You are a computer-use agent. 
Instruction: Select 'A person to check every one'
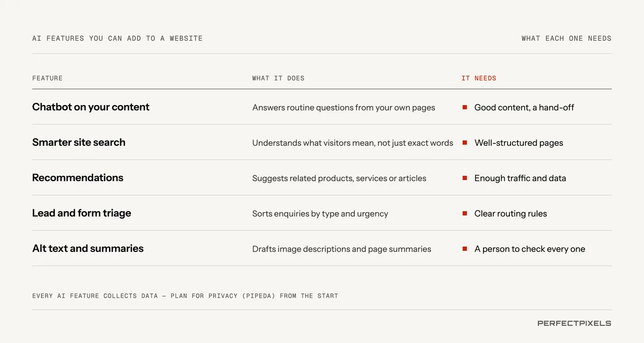coord(530,249)
